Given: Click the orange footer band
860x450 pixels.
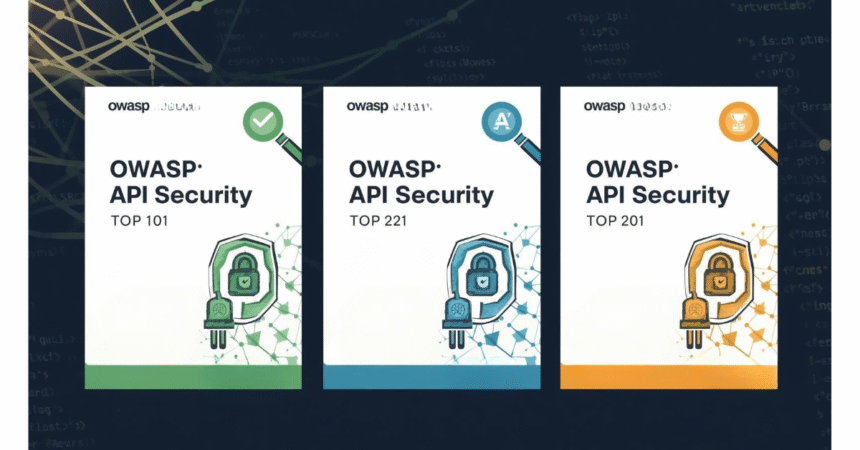Looking at the screenshot, I should coord(669,377).
